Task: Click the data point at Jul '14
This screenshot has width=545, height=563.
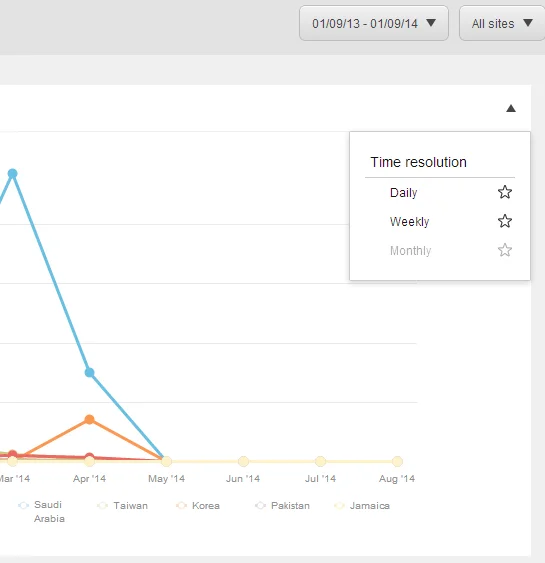Action: (x=320, y=461)
